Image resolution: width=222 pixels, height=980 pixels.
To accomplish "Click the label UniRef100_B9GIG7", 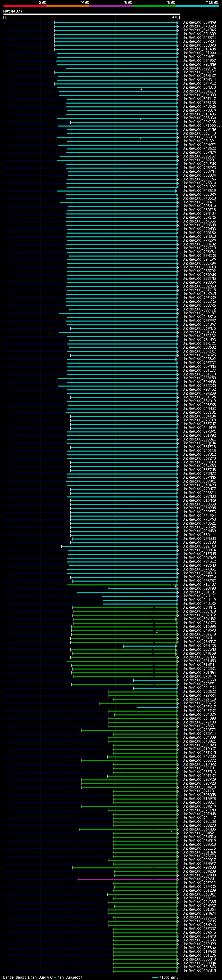I will (x=199, y=156).
